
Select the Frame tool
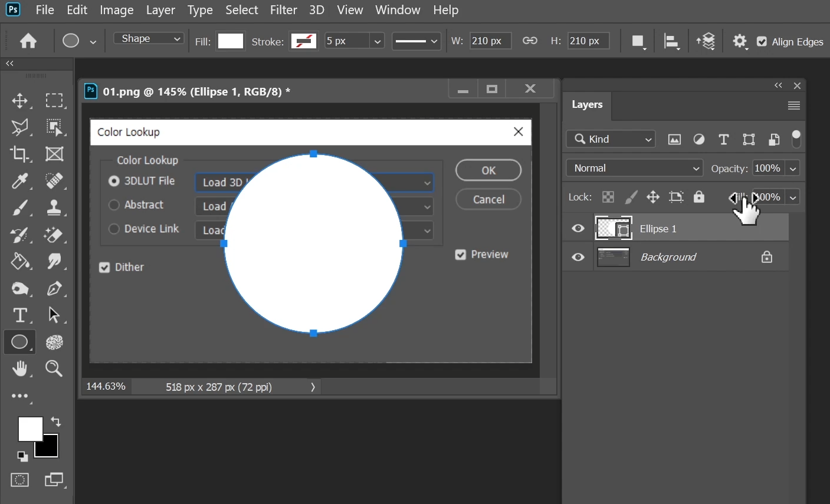coord(54,154)
